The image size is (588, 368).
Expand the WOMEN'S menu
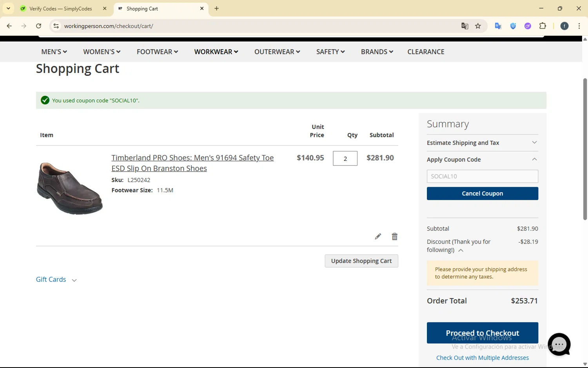(102, 52)
